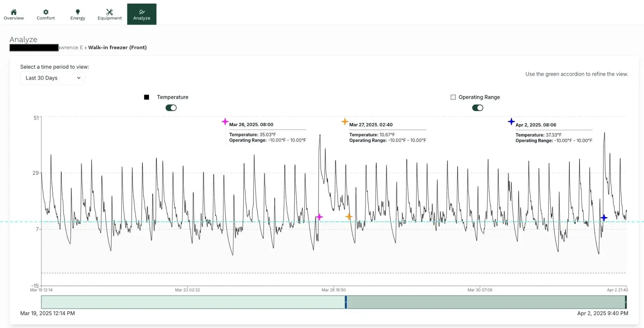Click the orange star marker on the chart line

coord(349,217)
